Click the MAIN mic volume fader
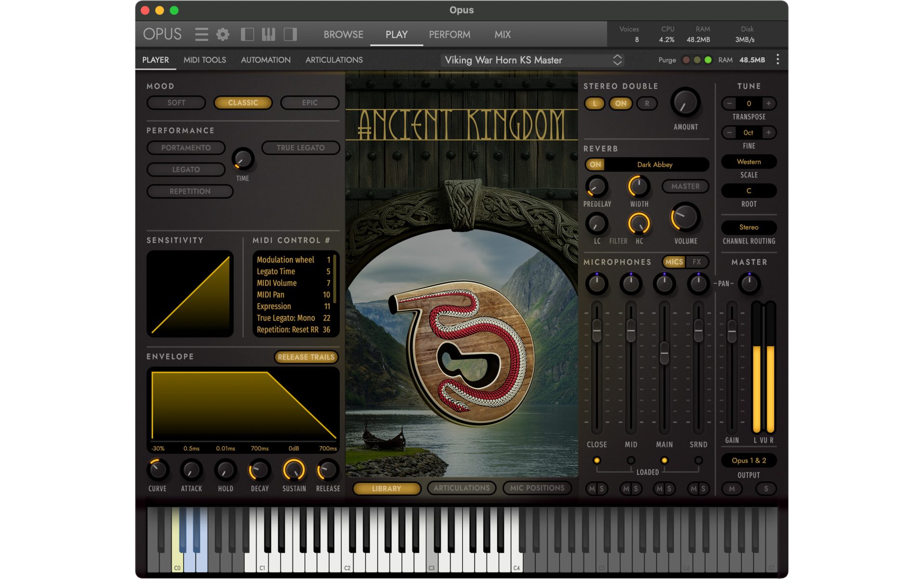Image resolution: width=924 pixels, height=579 pixels. pos(664,353)
